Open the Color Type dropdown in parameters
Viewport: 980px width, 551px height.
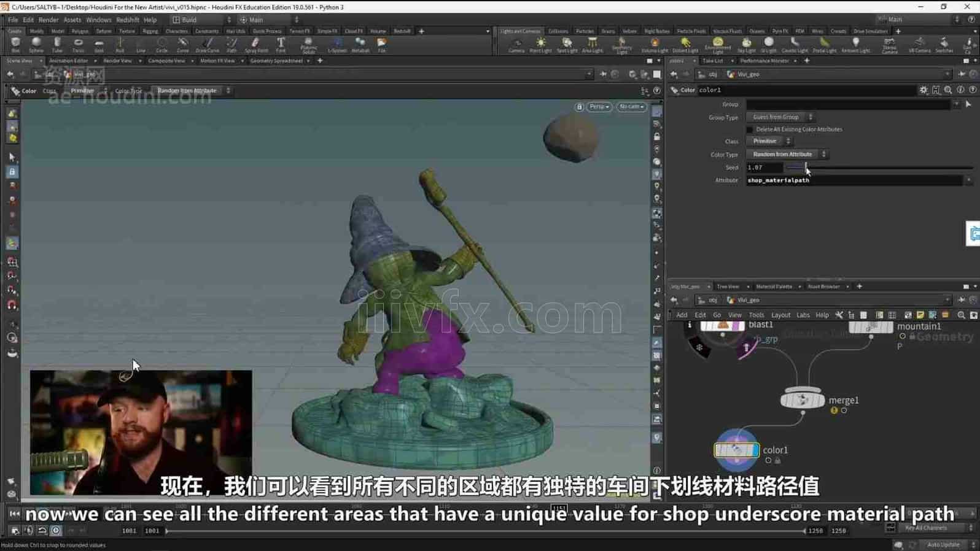pos(787,155)
